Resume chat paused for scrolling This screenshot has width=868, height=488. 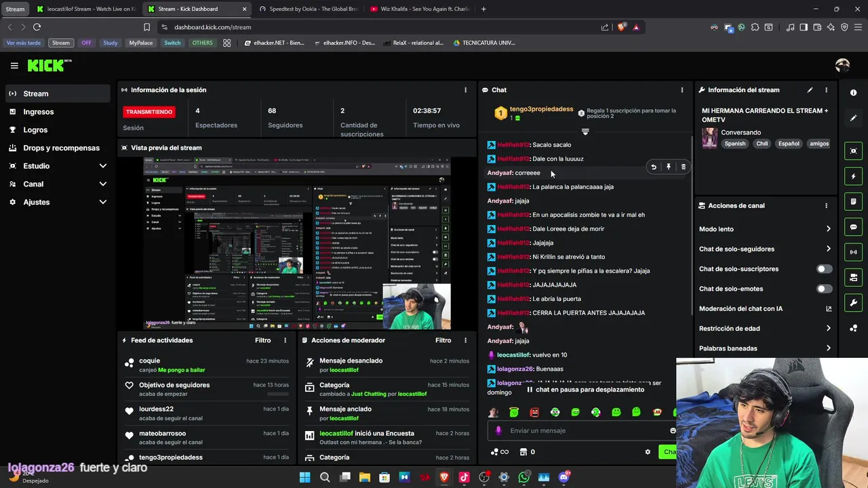pos(585,390)
